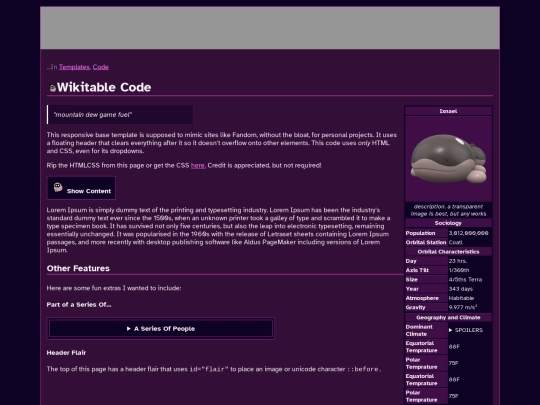Image resolution: width=540 pixels, height=405 pixels.
Task: Click the Axis Tilt label
Action: [x=417, y=270]
